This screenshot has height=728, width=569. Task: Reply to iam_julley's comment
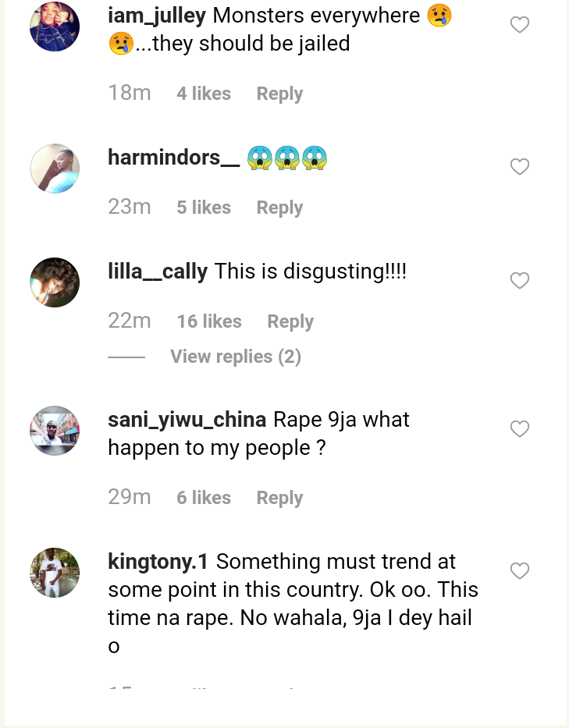coord(279,94)
